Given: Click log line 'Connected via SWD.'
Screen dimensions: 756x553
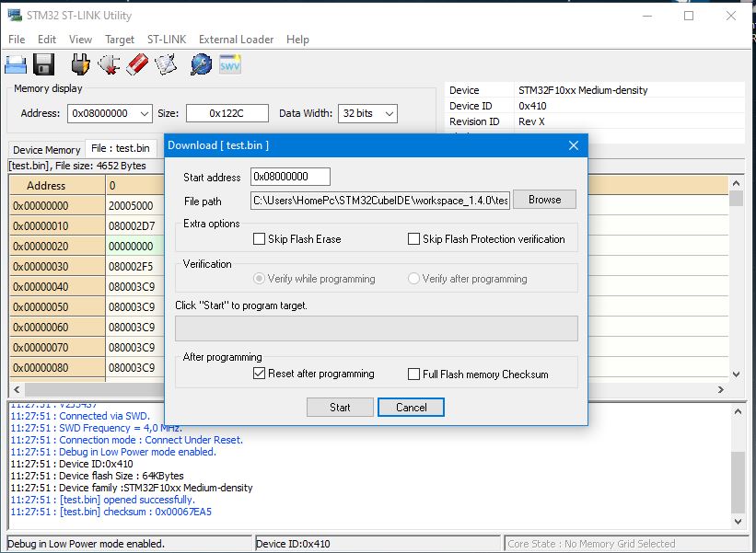Looking at the screenshot, I should pyautogui.click(x=80, y=416).
